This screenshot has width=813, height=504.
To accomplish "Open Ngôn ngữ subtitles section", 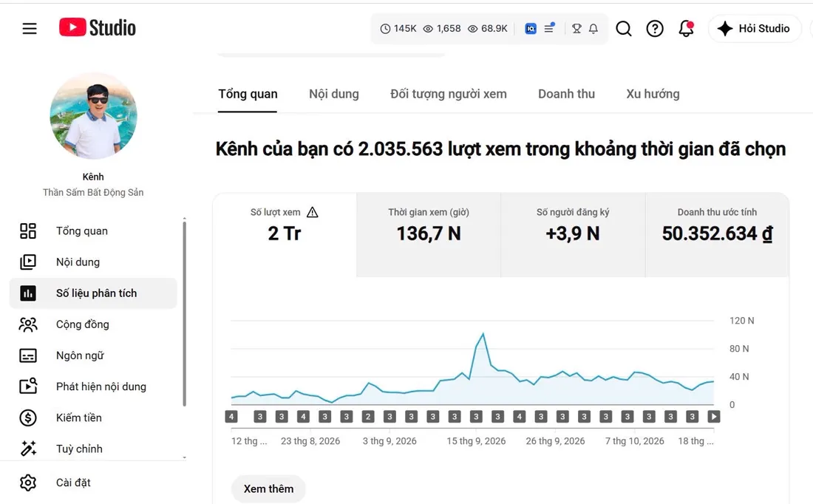I will (93, 355).
